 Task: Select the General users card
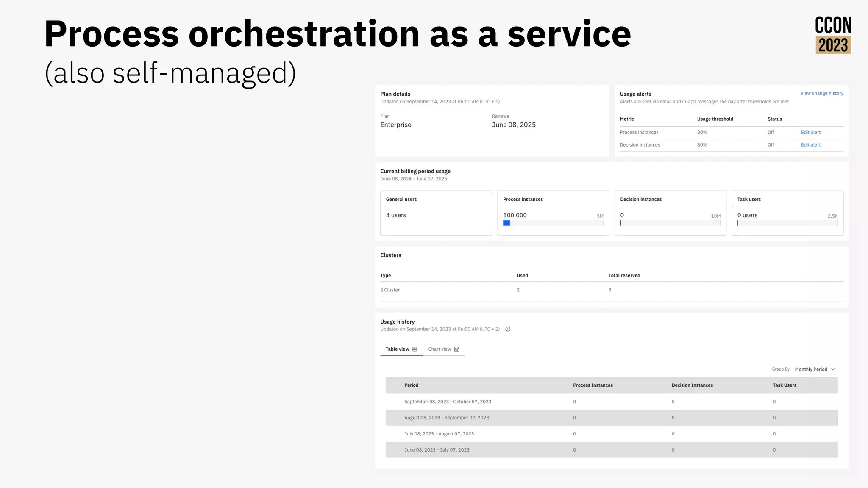(436, 213)
